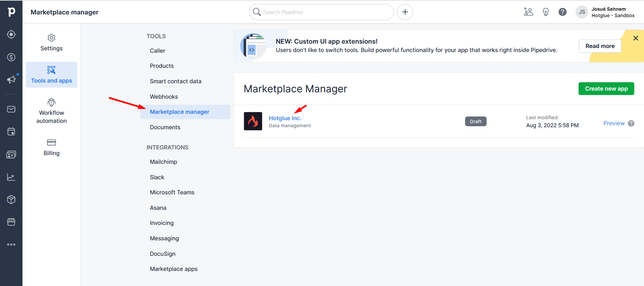Viewport: 644px width, 286px height.
Task: Click the 'Aug 3, 2022 5:58 PM' timestamp
Action: click(552, 125)
